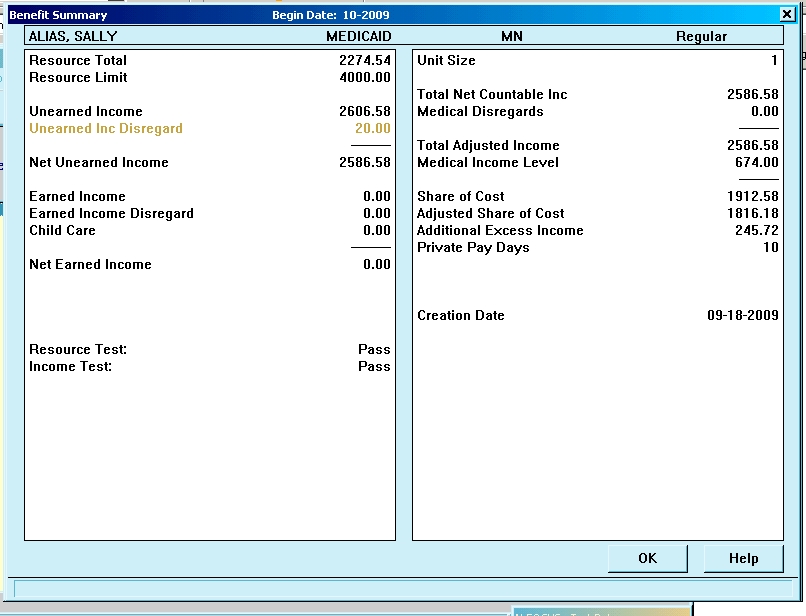Click the Creation Date value 09-18-2009

[743, 315]
